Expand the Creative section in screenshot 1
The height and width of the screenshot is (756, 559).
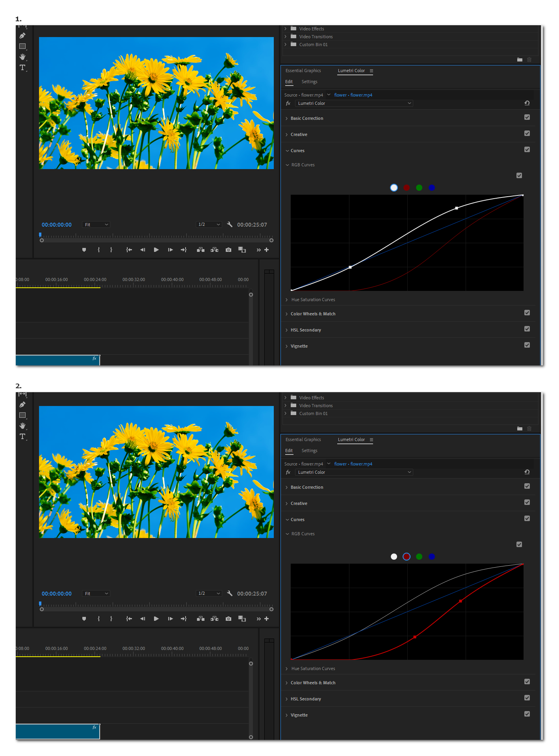299,134
